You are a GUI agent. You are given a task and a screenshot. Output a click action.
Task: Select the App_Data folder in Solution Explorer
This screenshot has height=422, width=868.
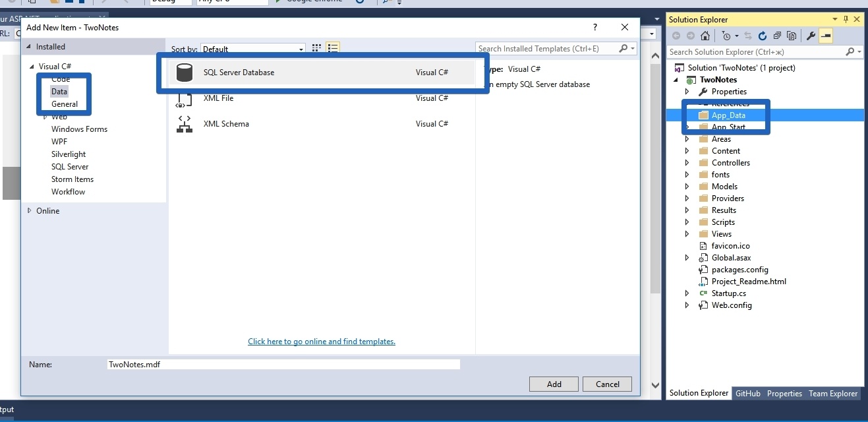coord(728,115)
